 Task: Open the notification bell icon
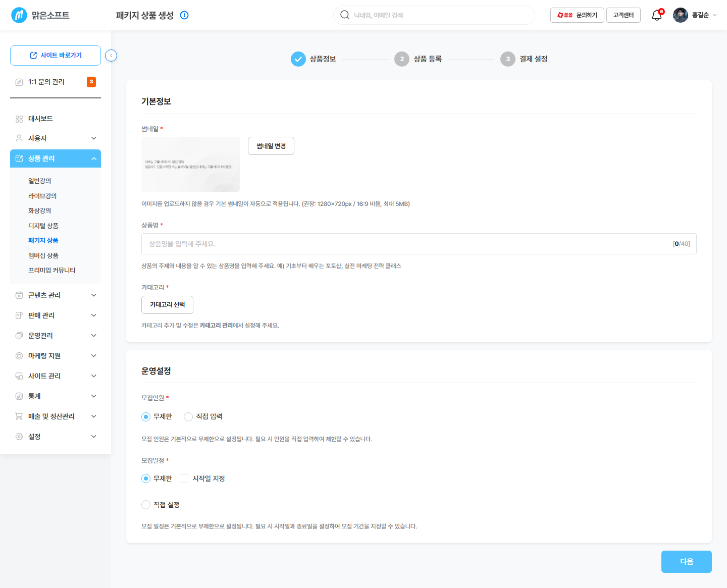click(656, 15)
